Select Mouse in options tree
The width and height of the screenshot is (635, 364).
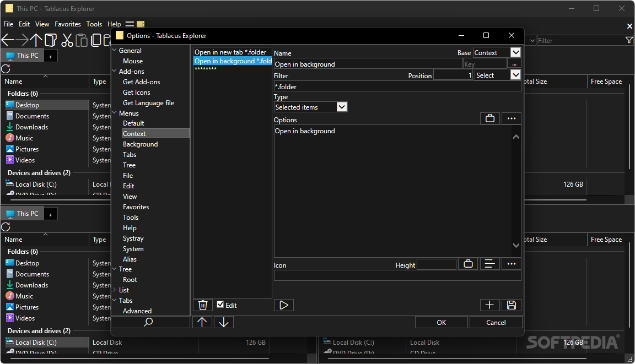point(133,61)
